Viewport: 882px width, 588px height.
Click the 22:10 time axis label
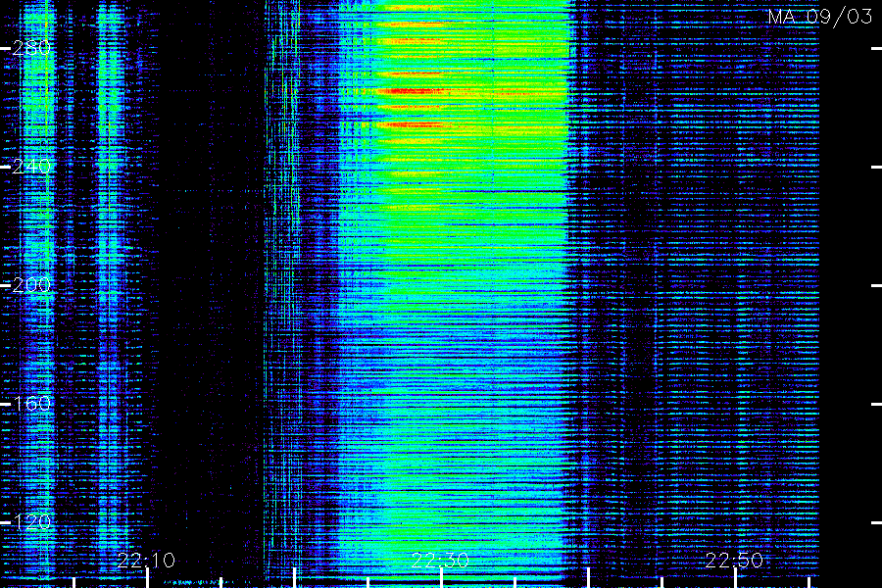tap(146, 561)
